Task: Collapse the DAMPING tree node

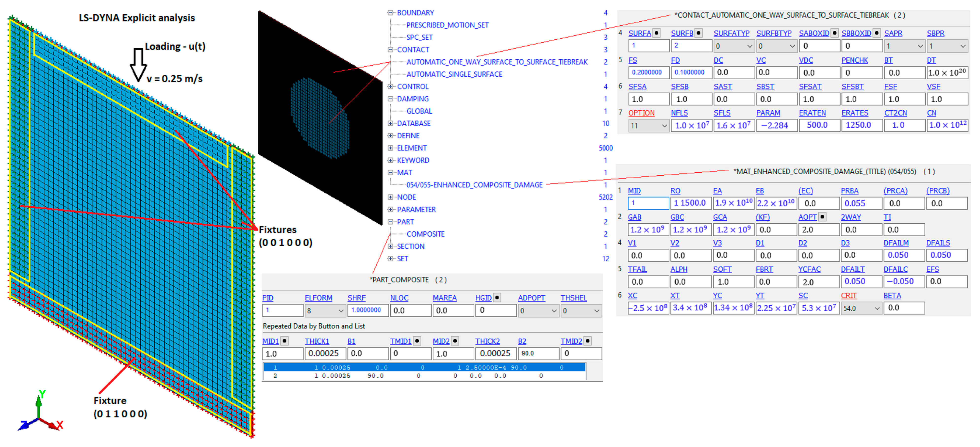Action: 390,99
